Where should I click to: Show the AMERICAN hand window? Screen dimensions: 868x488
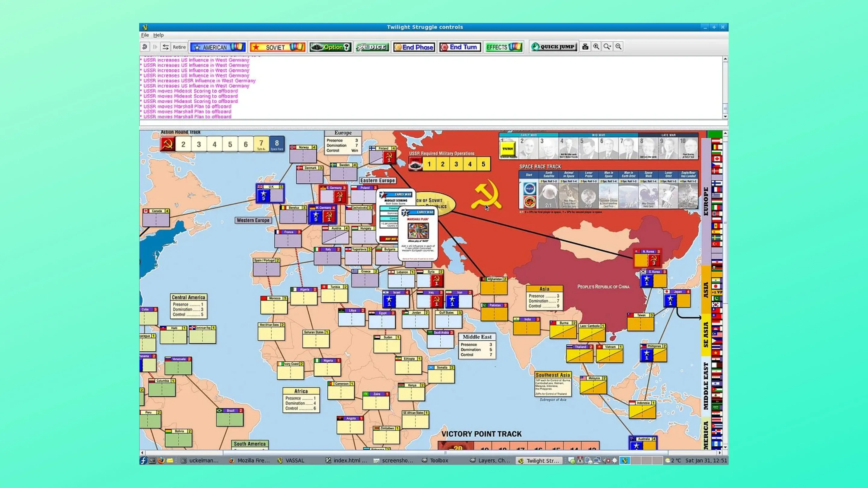[218, 47]
